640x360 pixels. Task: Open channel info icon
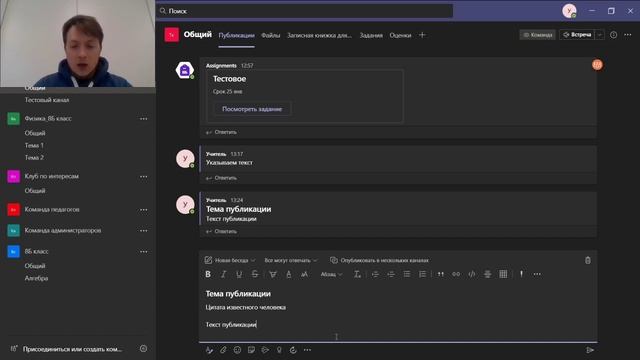point(613,35)
